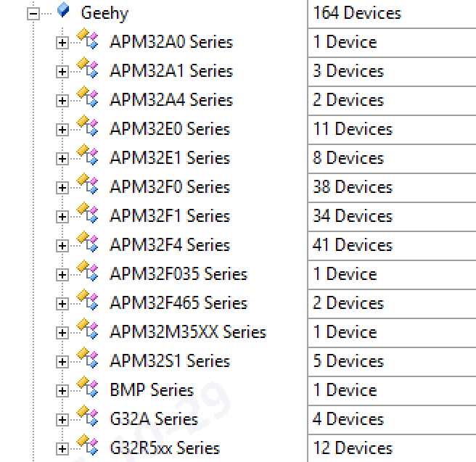Screen dimensions: 476x462
Task: Select the APM32A4 Series tree item
Action: point(171,100)
